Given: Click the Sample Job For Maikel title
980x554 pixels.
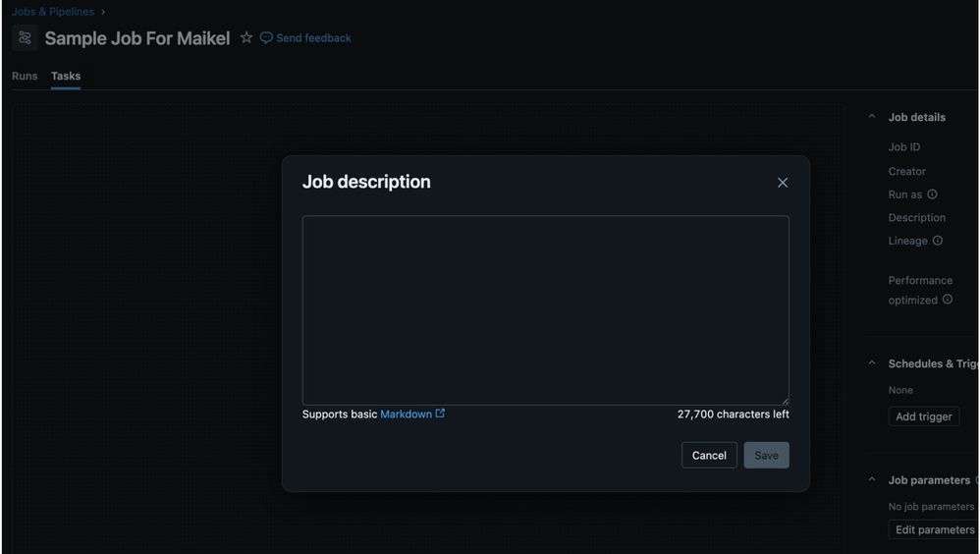Looking at the screenshot, I should [x=137, y=38].
